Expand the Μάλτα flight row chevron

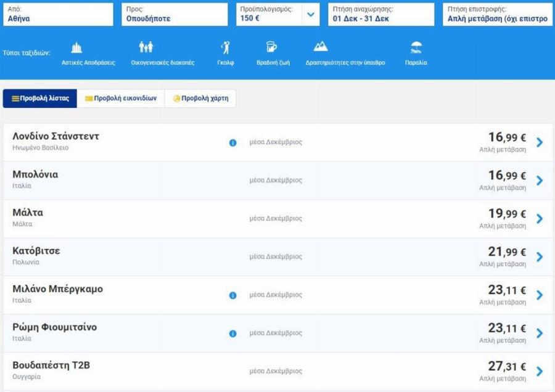540,219
